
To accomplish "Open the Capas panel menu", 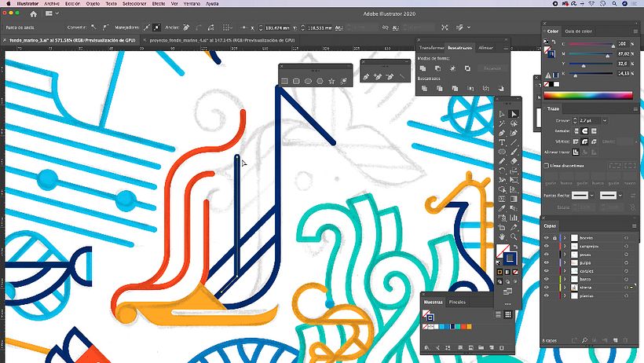I will click(634, 225).
